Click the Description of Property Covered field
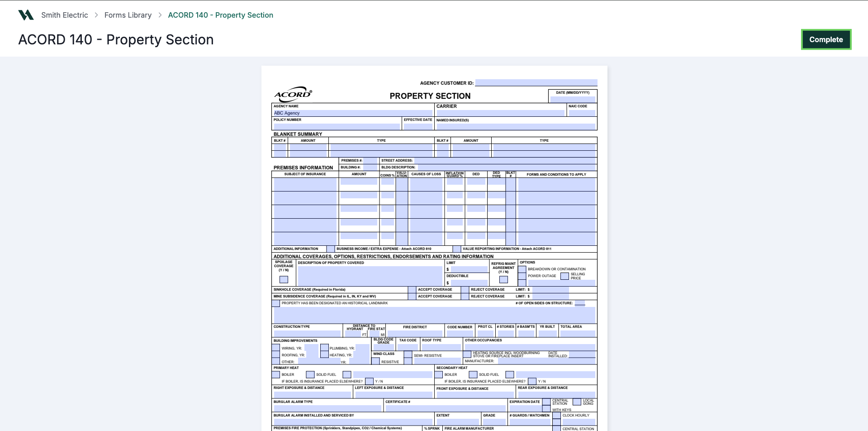 [x=370, y=276]
